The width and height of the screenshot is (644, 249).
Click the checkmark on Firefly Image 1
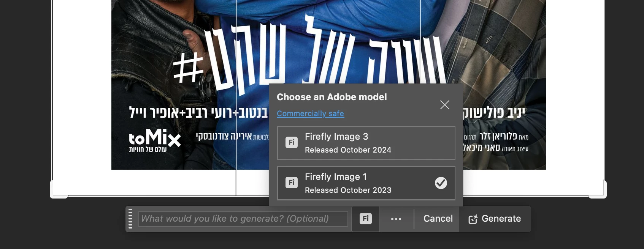441,183
